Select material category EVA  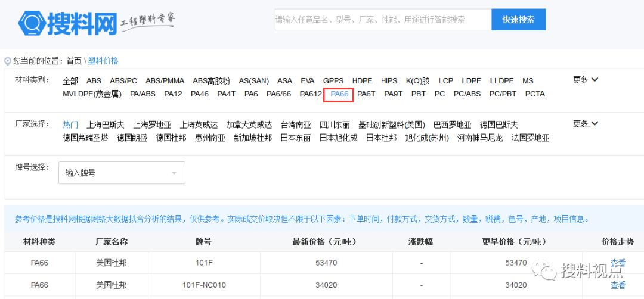pos(308,81)
